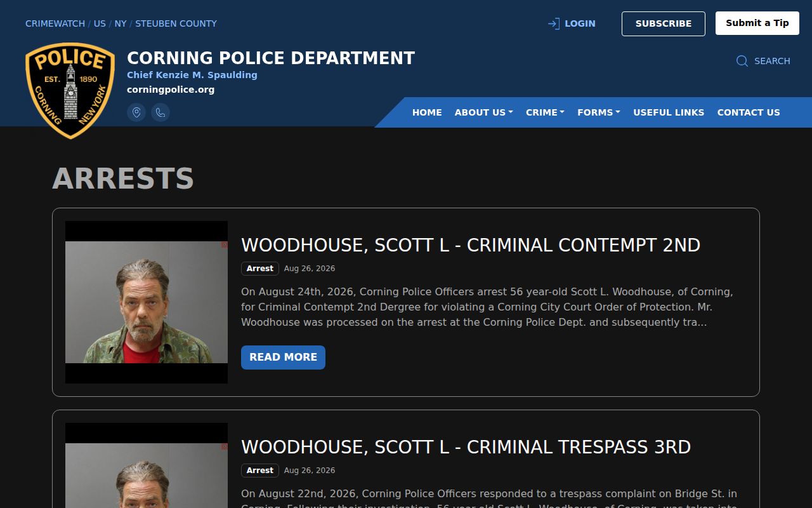Open the LOGIN link text
Screen dimensions: 812x508
click(x=580, y=23)
